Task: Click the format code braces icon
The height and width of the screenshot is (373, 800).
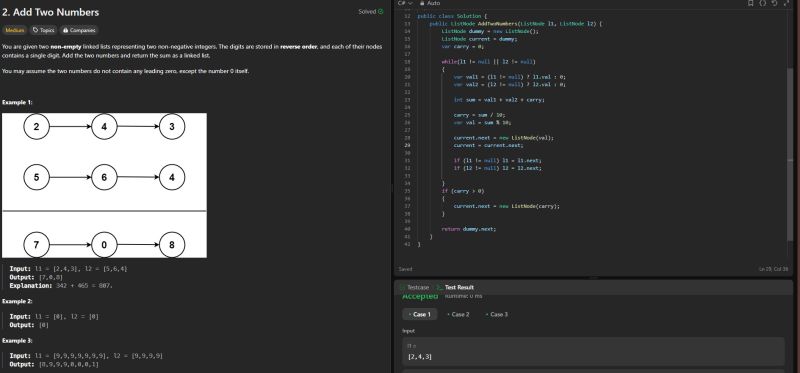Action: click(762, 3)
